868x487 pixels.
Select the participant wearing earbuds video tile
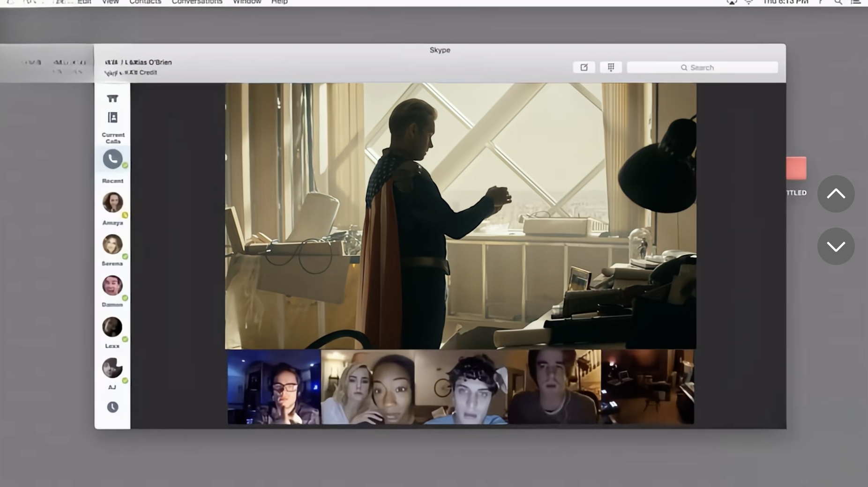pyautogui.click(x=554, y=387)
